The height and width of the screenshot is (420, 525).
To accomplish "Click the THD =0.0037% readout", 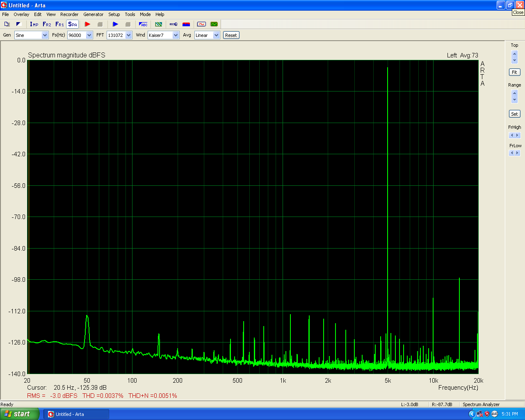I will [103, 396].
